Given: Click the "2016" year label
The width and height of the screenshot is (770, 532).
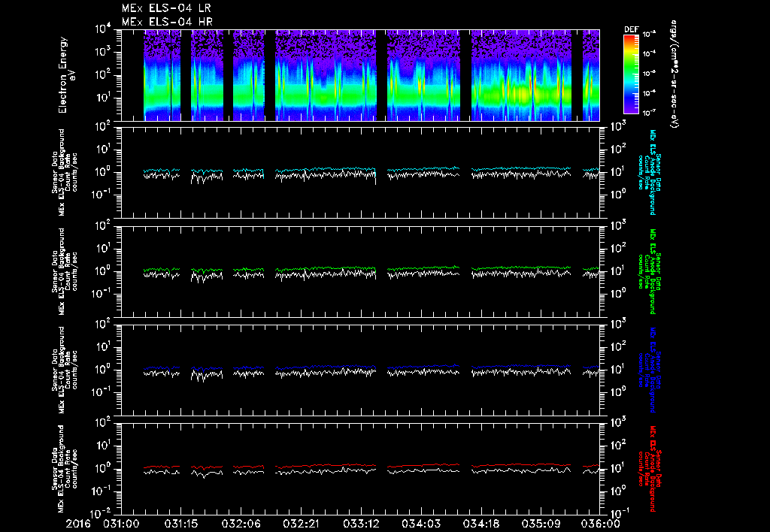Looking at the screenshot, I should coord(79,524).
